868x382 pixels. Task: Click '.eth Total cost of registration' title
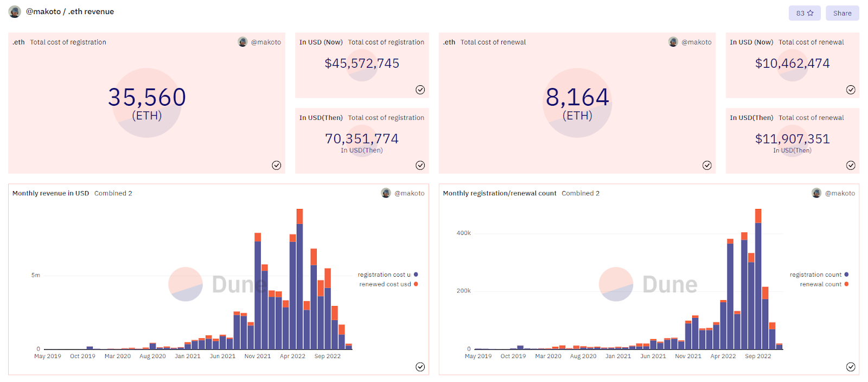[60, 42]
